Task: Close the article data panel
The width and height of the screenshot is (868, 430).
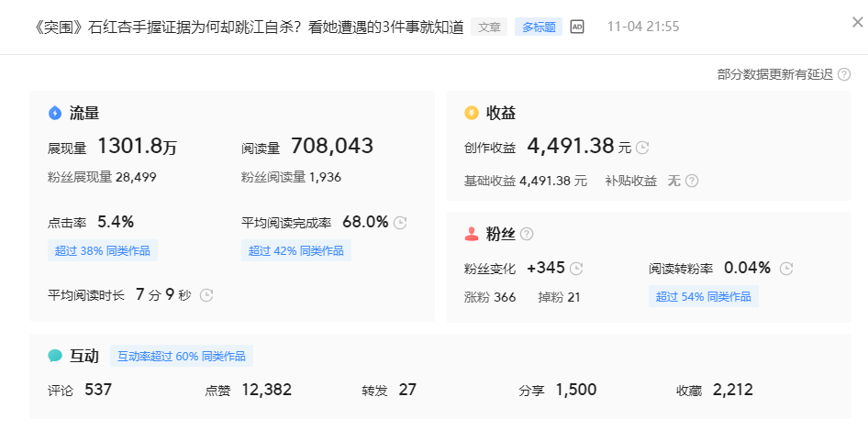Action: tap(857, 22)
